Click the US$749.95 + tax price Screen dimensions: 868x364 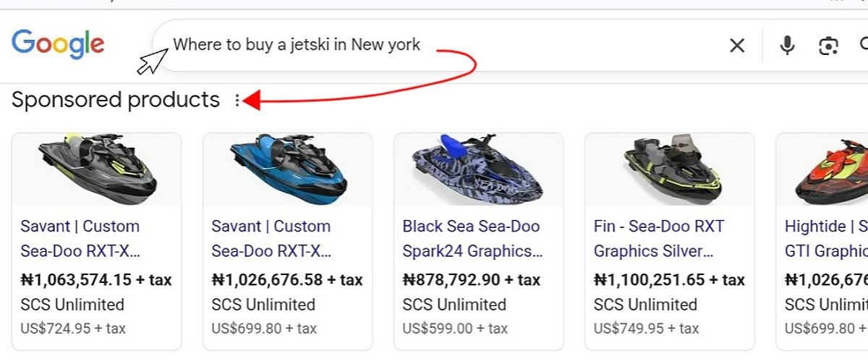[x=646, y=329]
